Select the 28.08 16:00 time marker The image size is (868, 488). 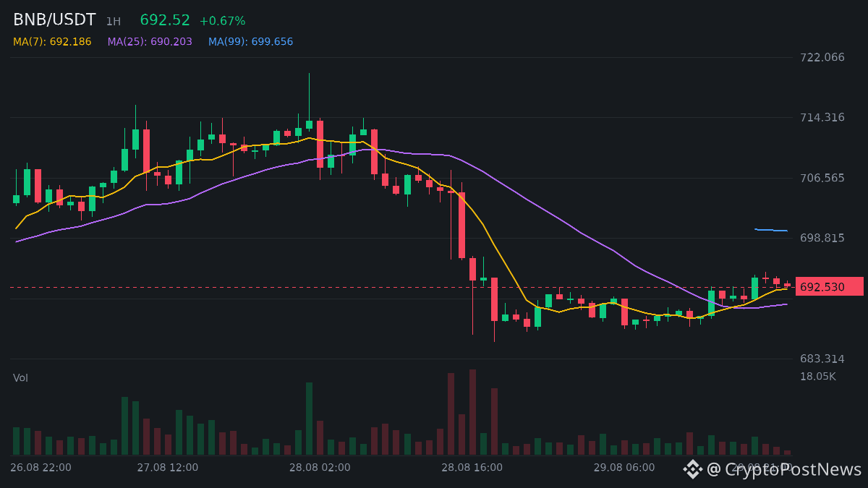472,468
